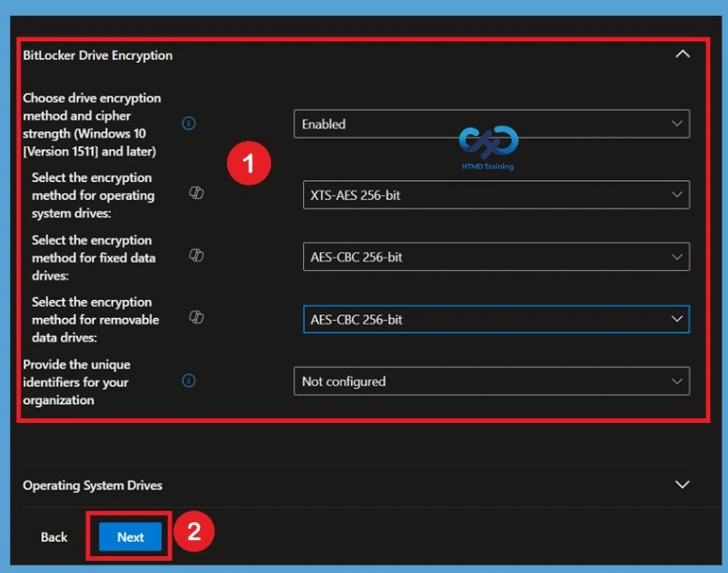Click Copilot icon beside fixed data drives method
The image size is (728, 573).
(196, 255)
